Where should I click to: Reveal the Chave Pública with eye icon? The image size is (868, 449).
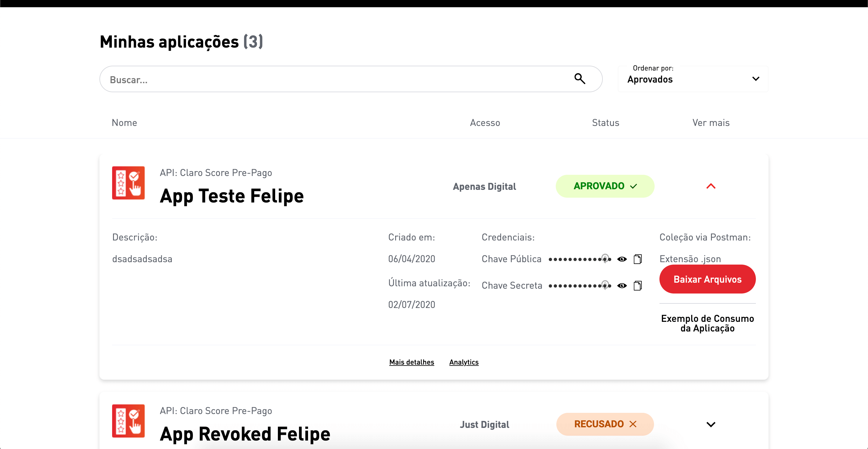pyautogui.click(x=622, y=259)
